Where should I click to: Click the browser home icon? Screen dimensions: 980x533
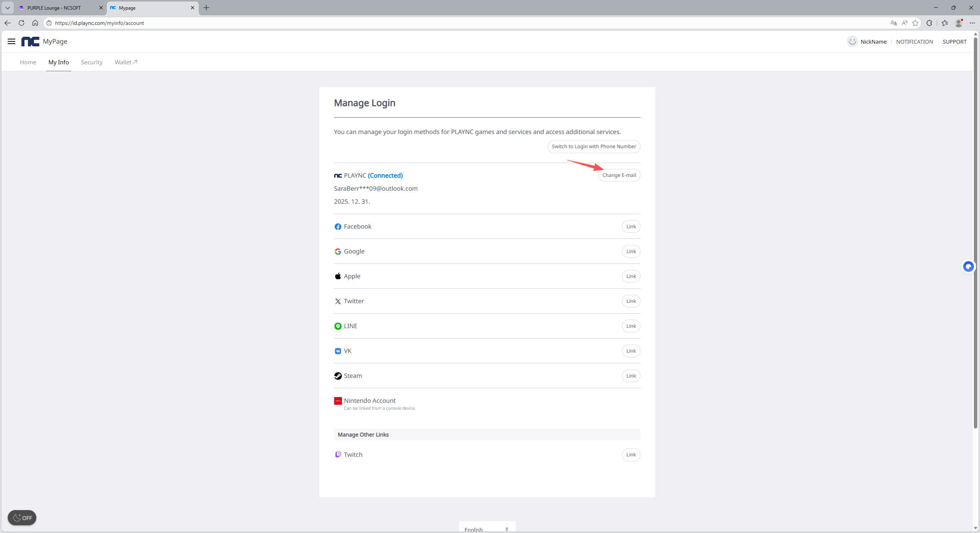click(35, 23)
